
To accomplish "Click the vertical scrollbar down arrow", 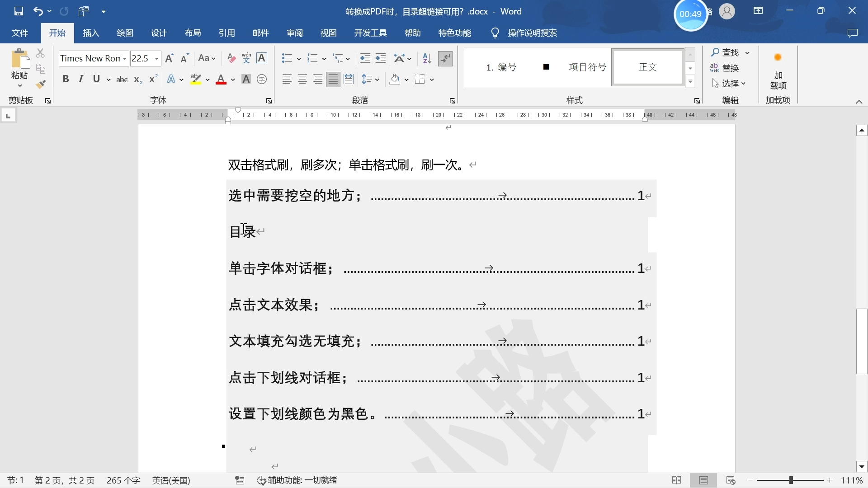I will (862, 466).
